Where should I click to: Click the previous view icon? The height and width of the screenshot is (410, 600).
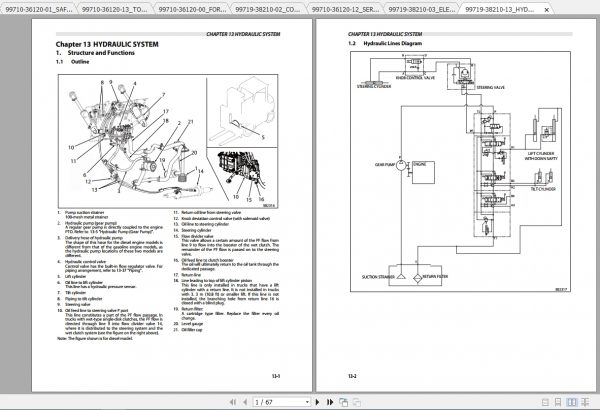[344, 402]
